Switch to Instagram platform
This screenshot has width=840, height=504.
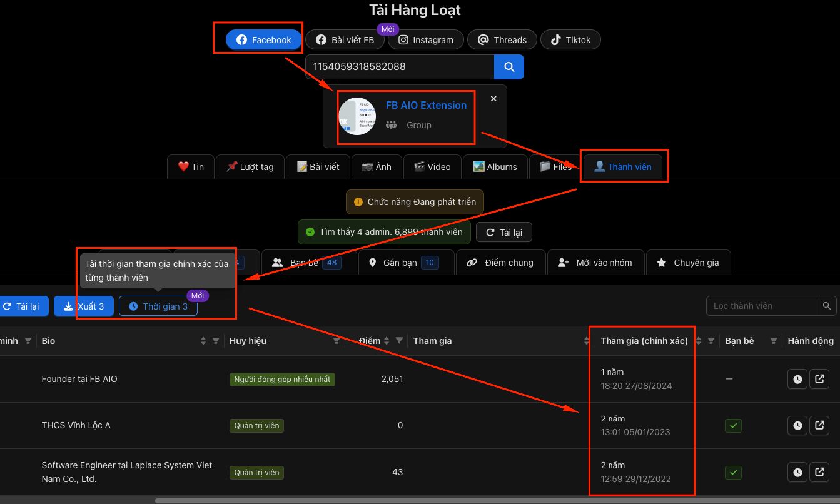tap(426, 40)
